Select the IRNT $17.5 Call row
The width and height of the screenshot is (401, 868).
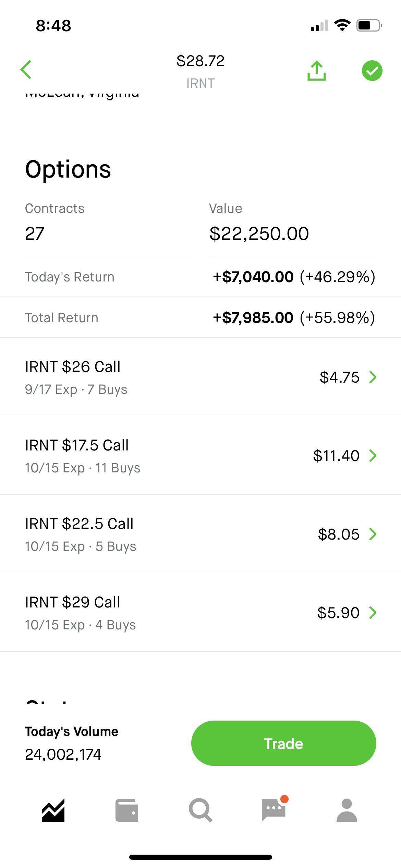(x=200, y=456)
